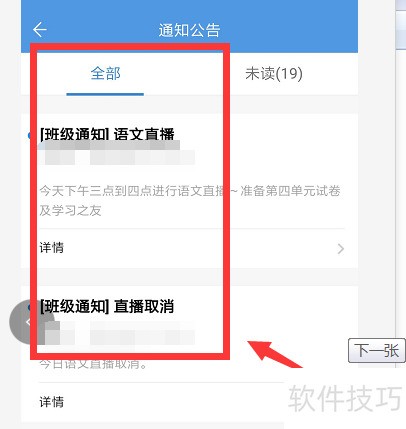Click the blue unread dot beside 语文直播
The height and width of the screenshot is (429, 406).
(30, 135)
